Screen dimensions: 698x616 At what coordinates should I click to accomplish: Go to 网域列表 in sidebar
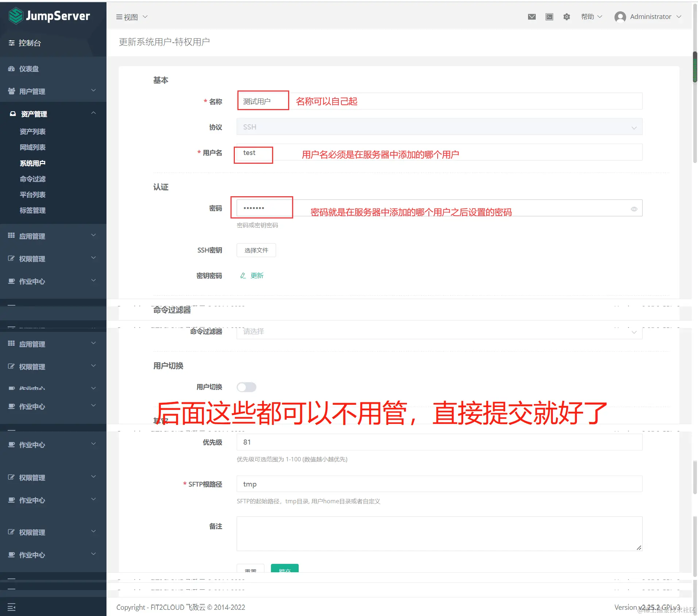point(32,147)
